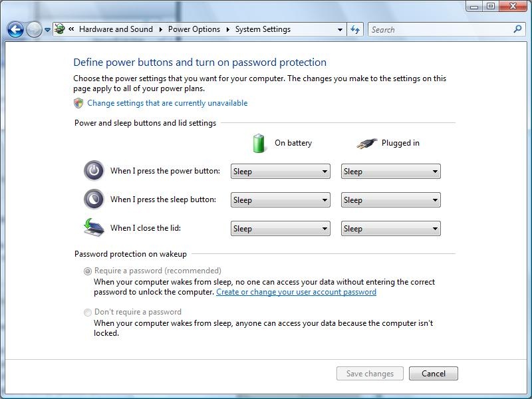
Task: Select Don't require a password radio button
Action: click(x=88, y=312)
